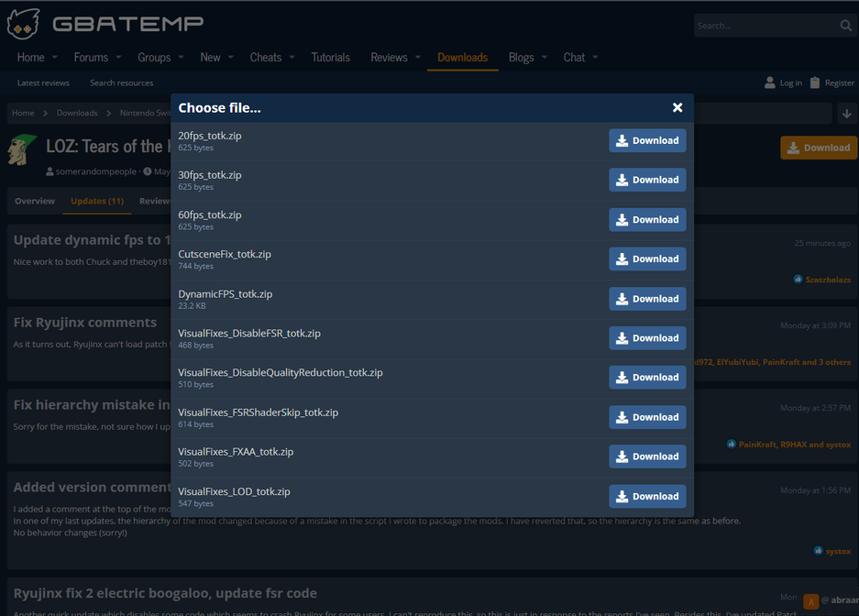This screenshot has height=616, width=859.
Task: Click the Register clipboard icon
Action: (815, 82)
